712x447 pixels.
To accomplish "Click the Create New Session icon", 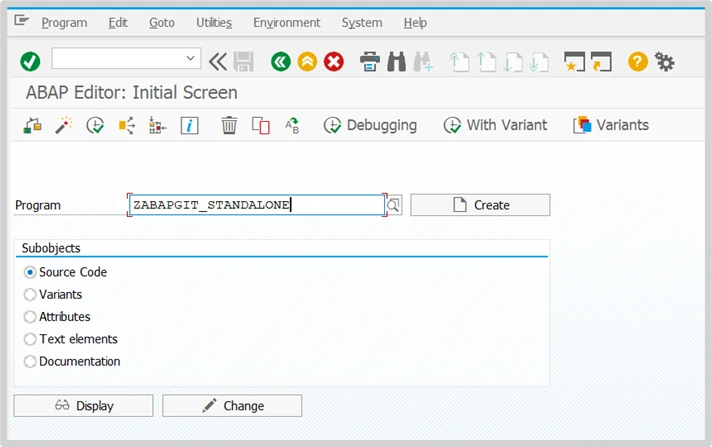I will tap(574, 62).
